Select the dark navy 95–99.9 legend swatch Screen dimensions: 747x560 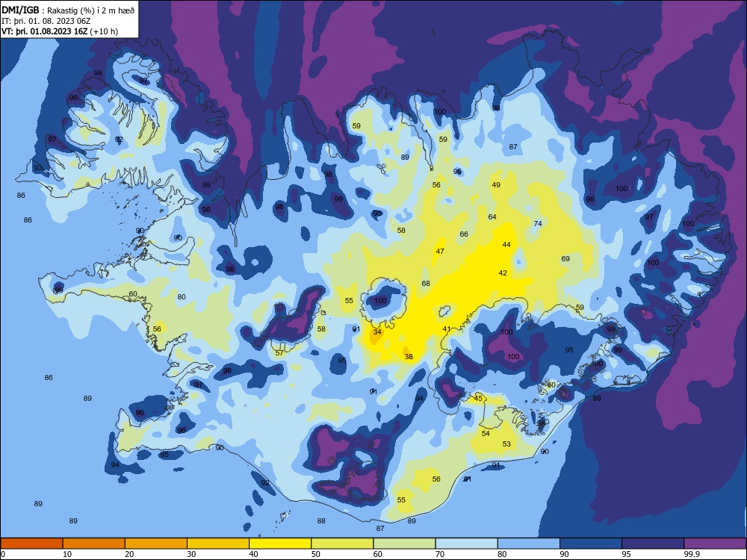(653, 544)
